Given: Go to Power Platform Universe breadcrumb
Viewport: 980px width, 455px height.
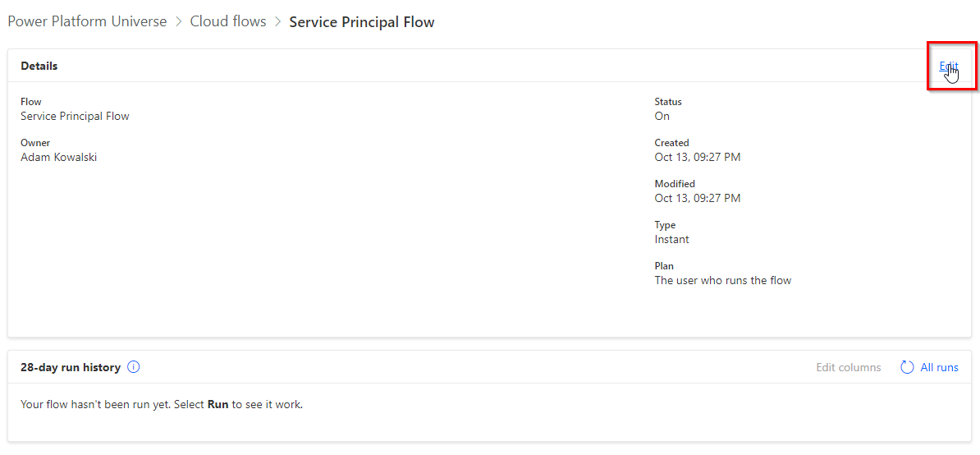Looking at the screenshot, I should coord(88,21).
